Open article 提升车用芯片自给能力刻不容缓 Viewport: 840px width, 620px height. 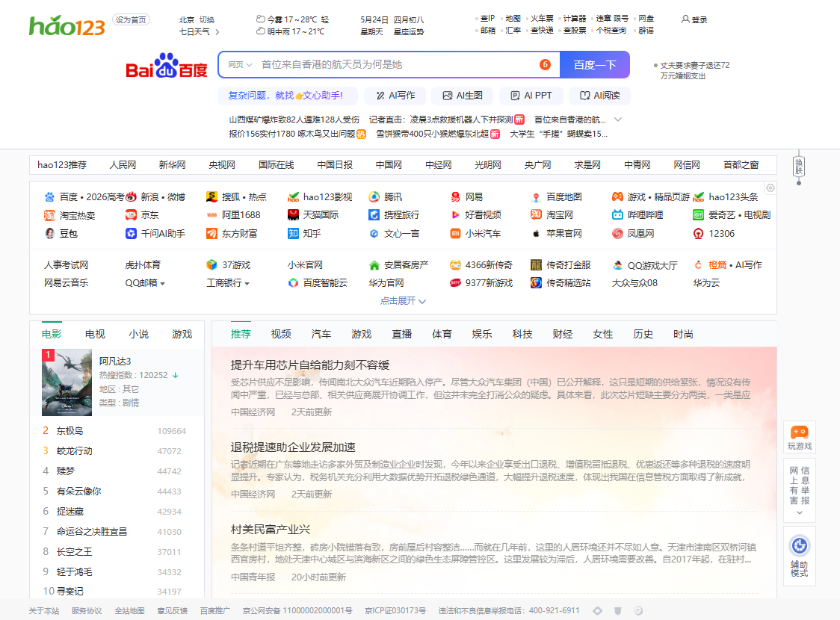(x=310, y=365)
